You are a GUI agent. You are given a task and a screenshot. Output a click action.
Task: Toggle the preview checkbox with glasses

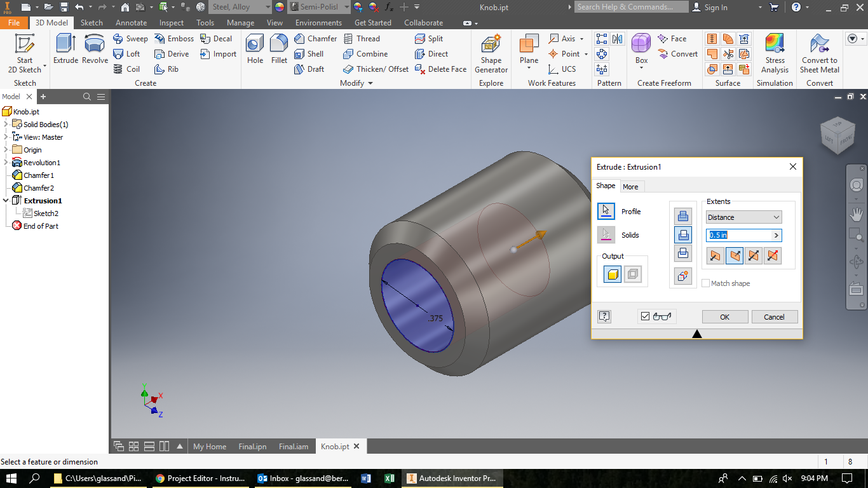pyautogui.click(x=646, y=316)
